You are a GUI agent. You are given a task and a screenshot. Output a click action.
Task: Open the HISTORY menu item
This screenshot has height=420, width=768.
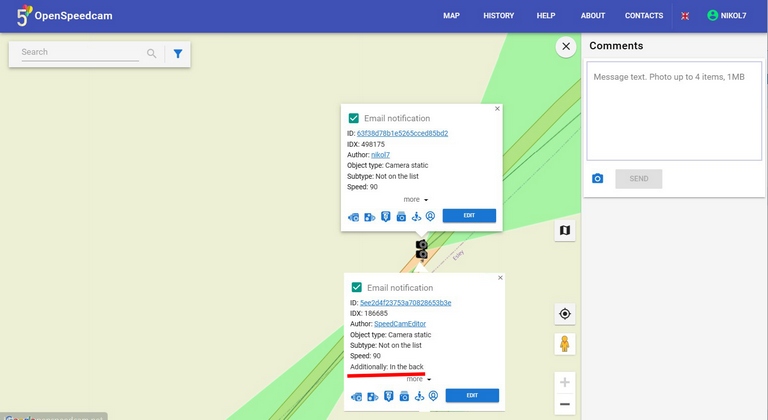(499, 16)
